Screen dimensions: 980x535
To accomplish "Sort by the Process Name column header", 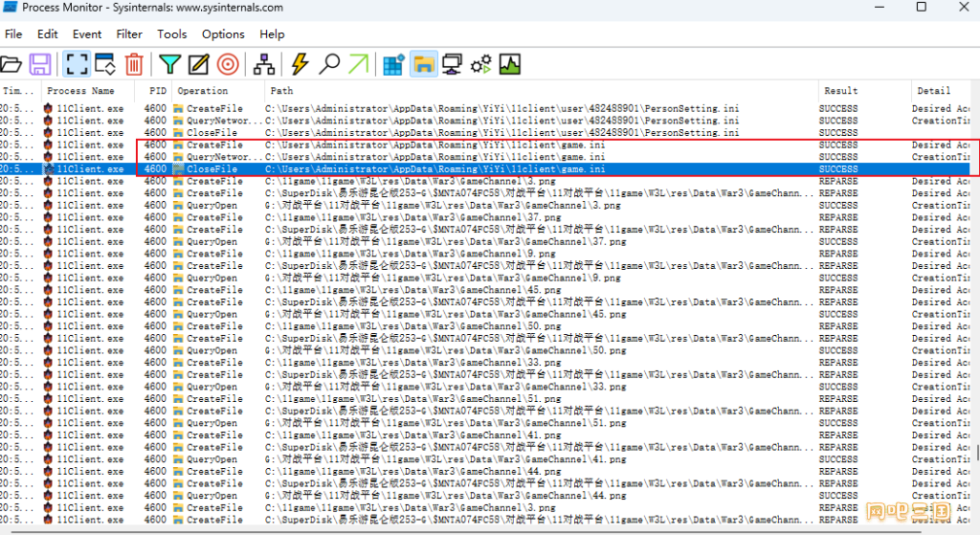I will point(88,91).
